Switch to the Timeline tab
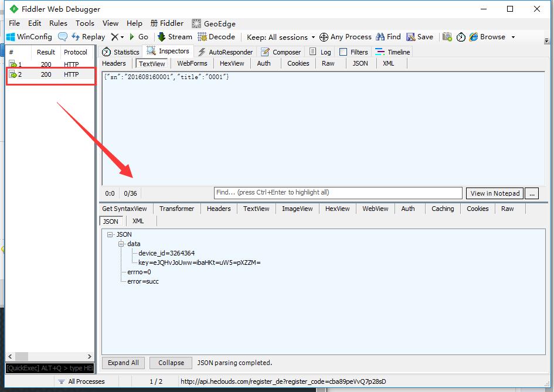Screen dimensions: 554x392 pyautogui.click(x=393, y=52)
